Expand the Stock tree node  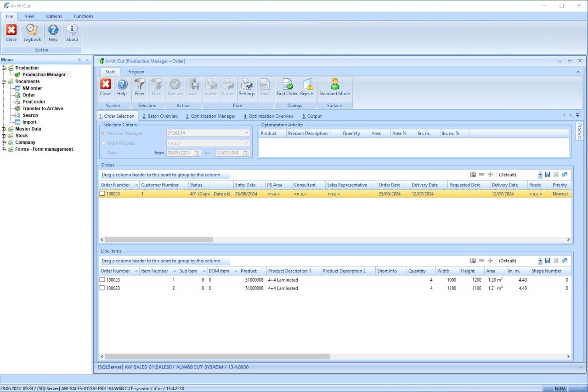pyautogui.click(x=4, y=136)
